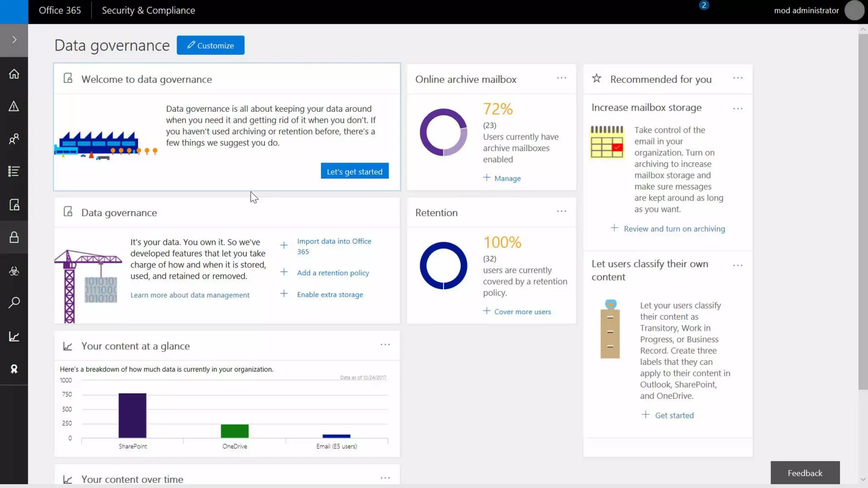
Task: Open Threat management biohazard icon in sidebar
Action: pos(14,271)
